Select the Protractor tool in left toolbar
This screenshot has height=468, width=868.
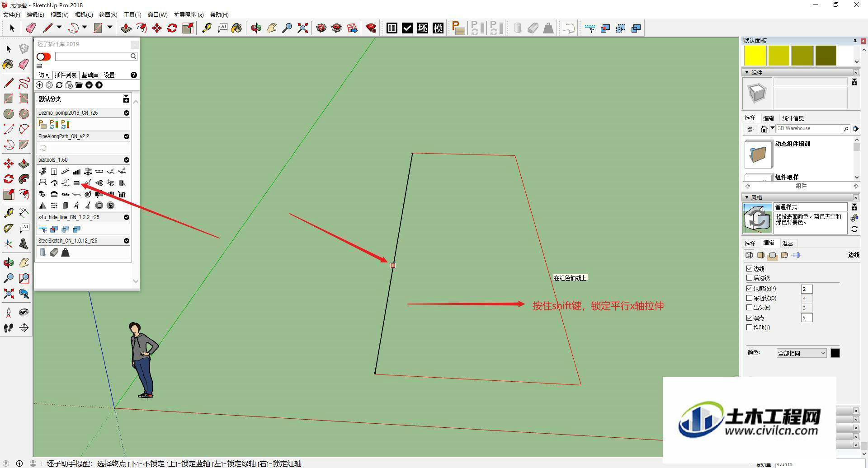(9, 229)
